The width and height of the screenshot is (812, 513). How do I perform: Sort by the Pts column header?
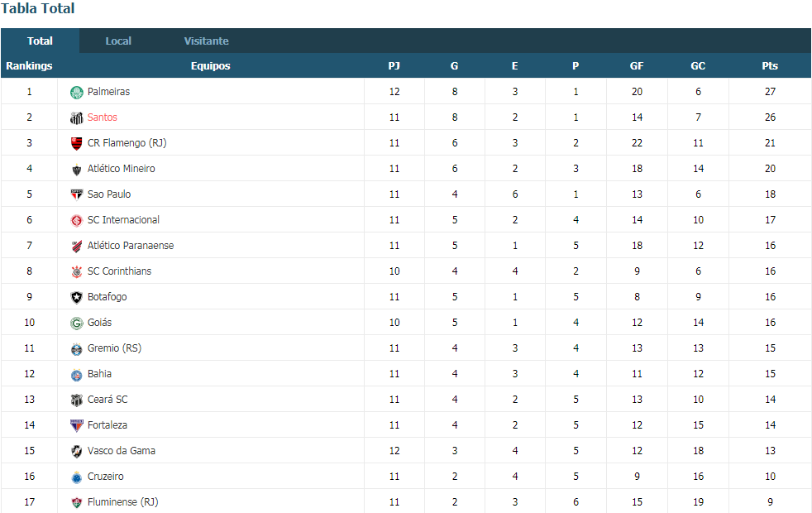(770, 66)
